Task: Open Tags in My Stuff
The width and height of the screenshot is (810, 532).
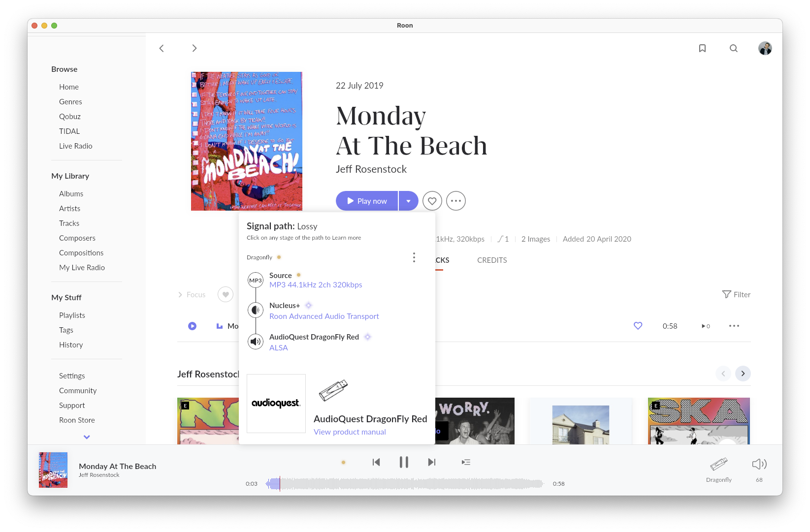Action: pos(66,330)
